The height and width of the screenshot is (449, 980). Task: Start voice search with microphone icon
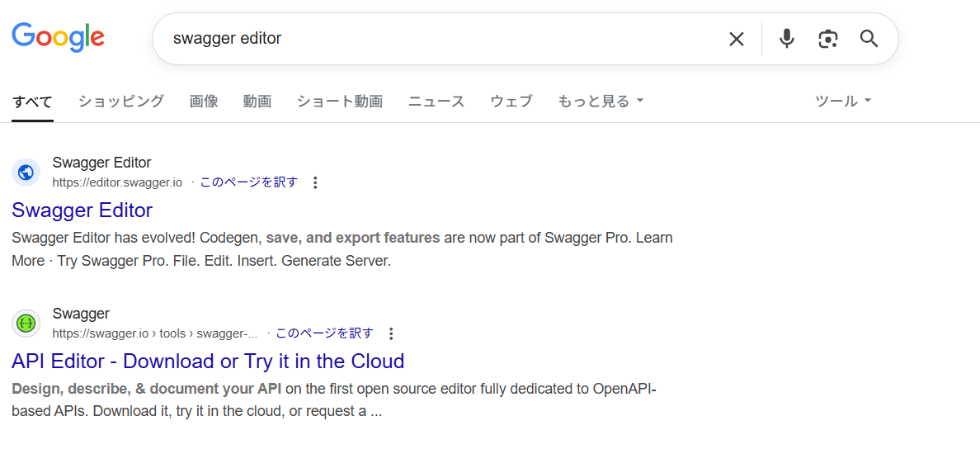pos(787,39)
